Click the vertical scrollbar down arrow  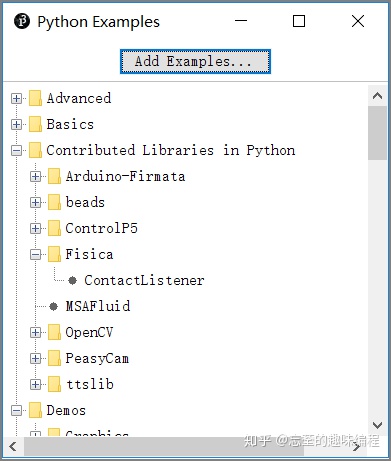(377, 425)
